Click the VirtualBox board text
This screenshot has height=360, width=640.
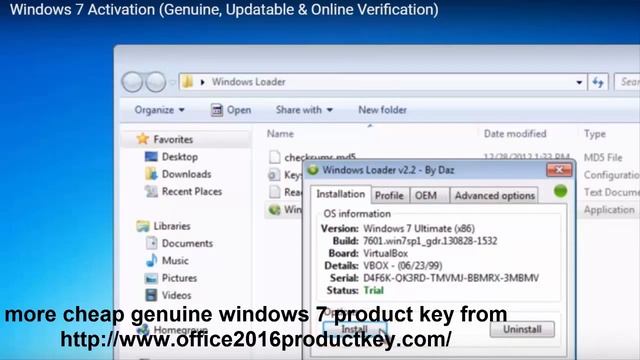click(x=385, y=253)
